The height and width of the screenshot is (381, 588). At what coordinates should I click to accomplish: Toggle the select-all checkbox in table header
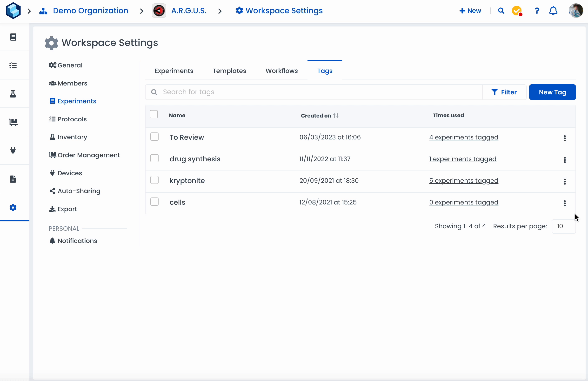(x=154, y=114)
